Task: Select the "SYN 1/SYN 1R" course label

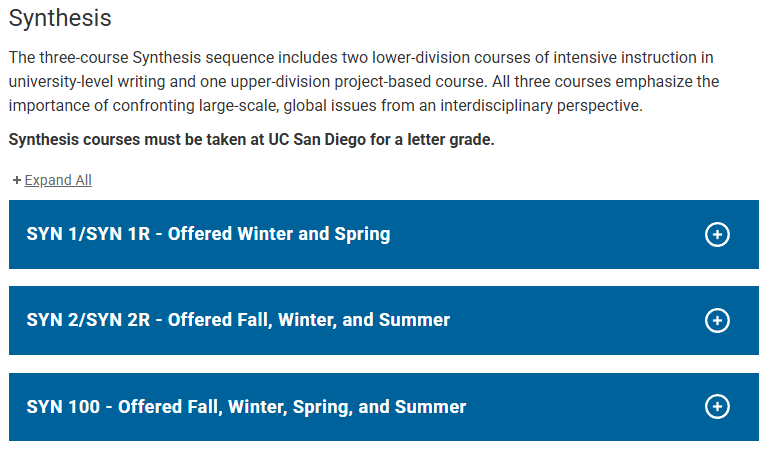Action: tap(88, 234)
